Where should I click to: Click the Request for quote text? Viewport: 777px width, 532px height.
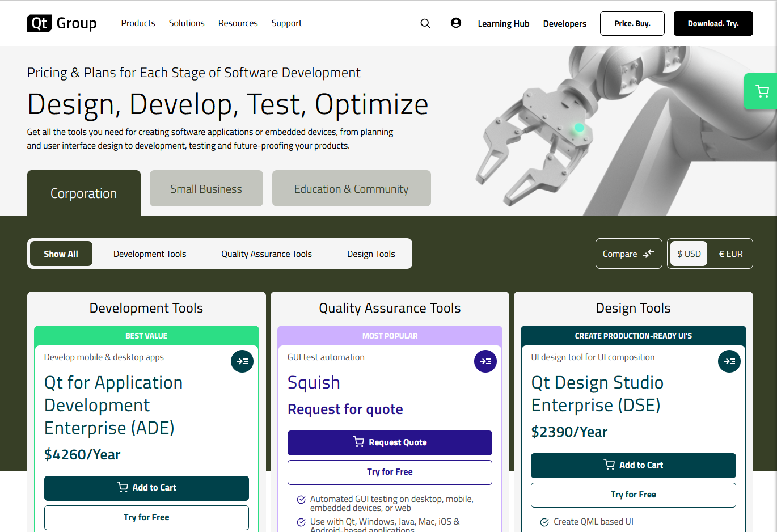tap(345, 409)
